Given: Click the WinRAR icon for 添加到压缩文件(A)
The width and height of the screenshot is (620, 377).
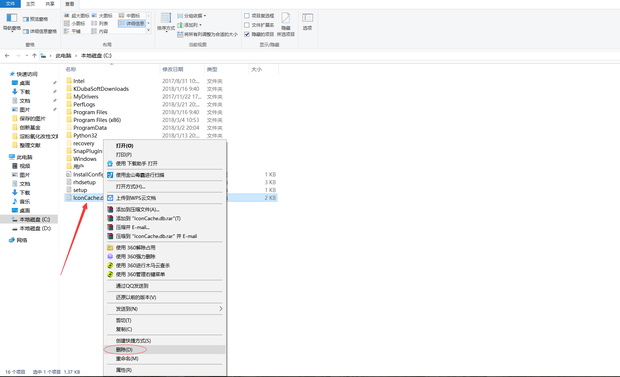Looking at the screenshot, I should 110,209.
